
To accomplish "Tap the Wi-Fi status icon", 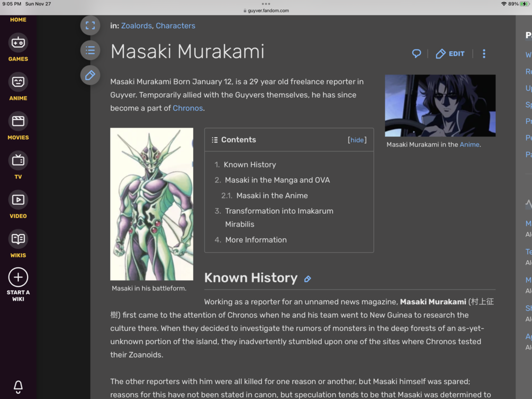I will pyautogui.click(x=504, y=4).
